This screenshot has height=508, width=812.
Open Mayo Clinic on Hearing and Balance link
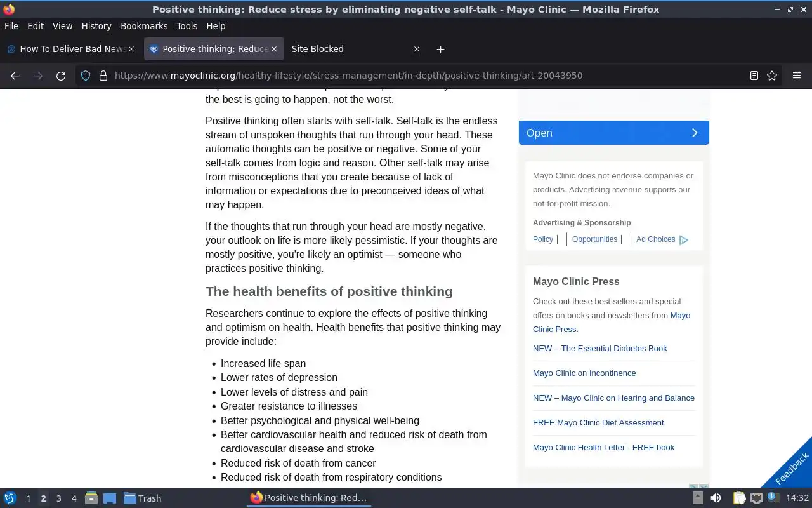pos(613,398)
